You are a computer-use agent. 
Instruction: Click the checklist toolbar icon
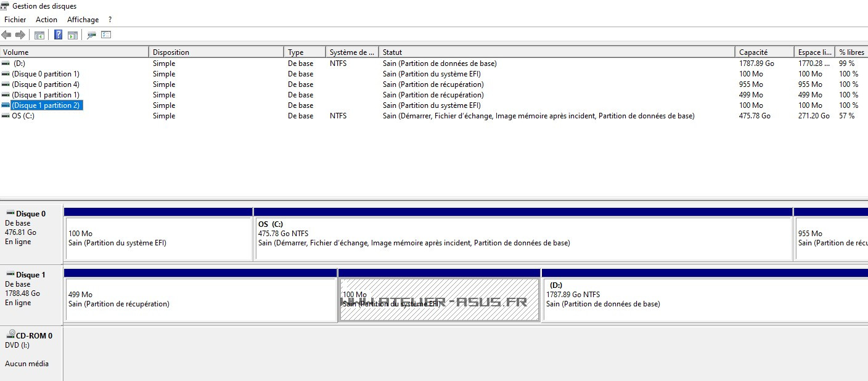pos(106,35)
